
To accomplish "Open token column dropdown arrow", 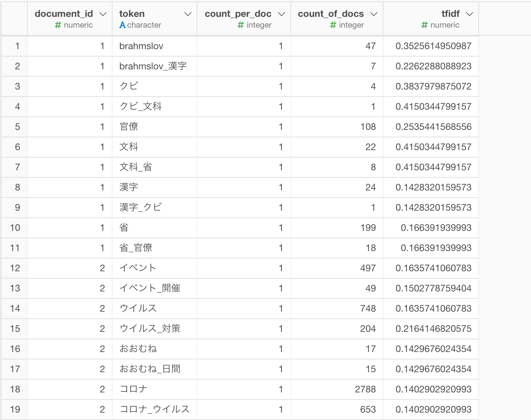I will click(188, 14).
